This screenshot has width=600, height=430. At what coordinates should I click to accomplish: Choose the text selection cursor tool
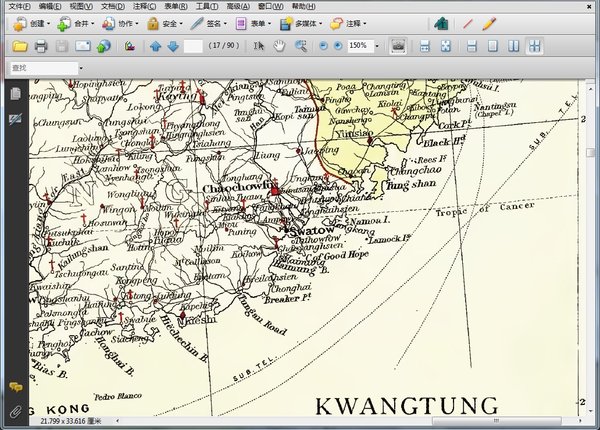259,46
